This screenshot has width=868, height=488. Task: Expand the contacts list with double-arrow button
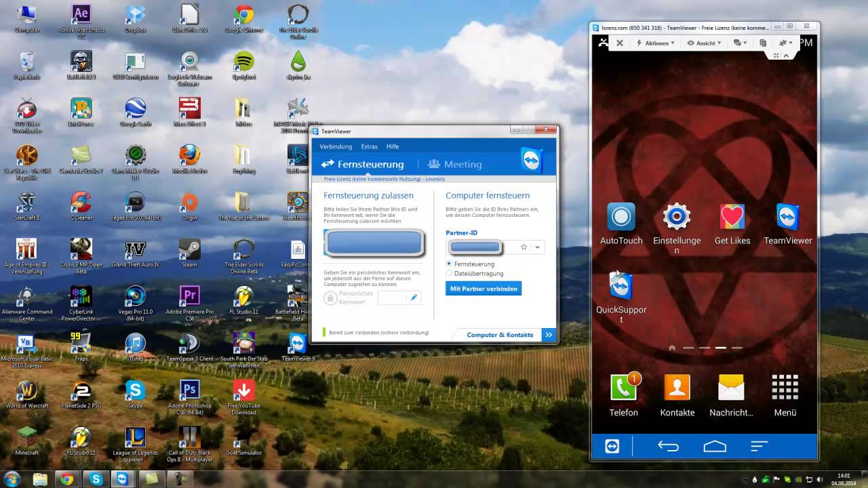click(549, 335)
